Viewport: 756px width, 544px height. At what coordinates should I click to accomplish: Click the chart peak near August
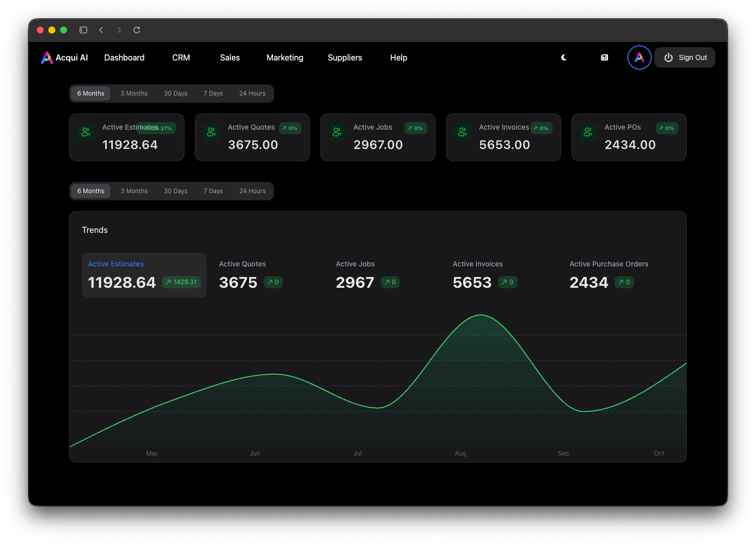481,315
